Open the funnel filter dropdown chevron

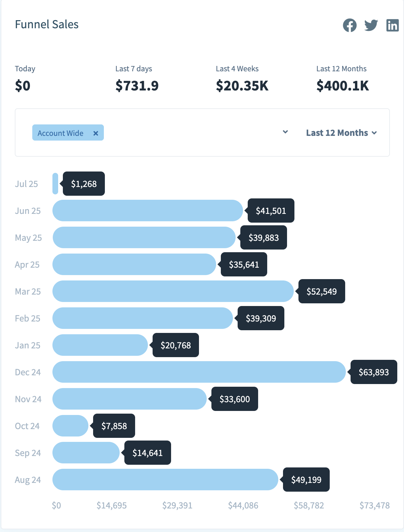point(285,132)
